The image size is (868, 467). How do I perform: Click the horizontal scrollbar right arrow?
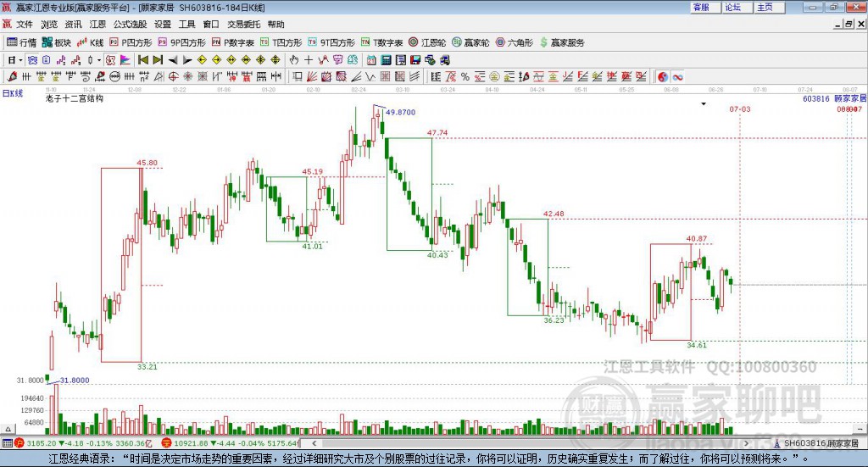pyautogui.click(x=746, y=443)
